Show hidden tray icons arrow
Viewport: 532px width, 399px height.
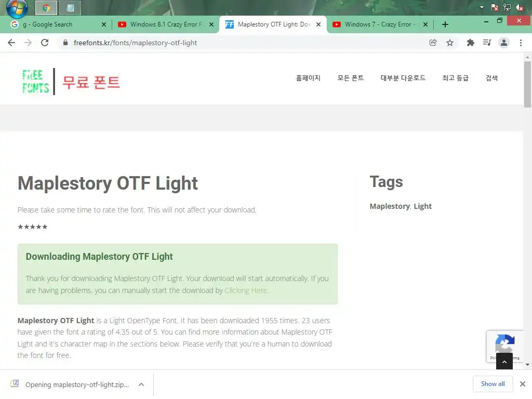coord(482,7)
